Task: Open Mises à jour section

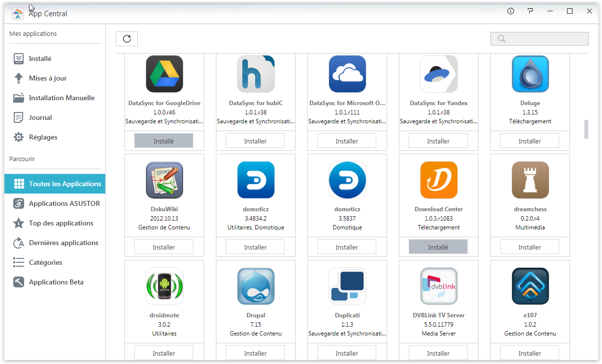Action: click(55, 78)
